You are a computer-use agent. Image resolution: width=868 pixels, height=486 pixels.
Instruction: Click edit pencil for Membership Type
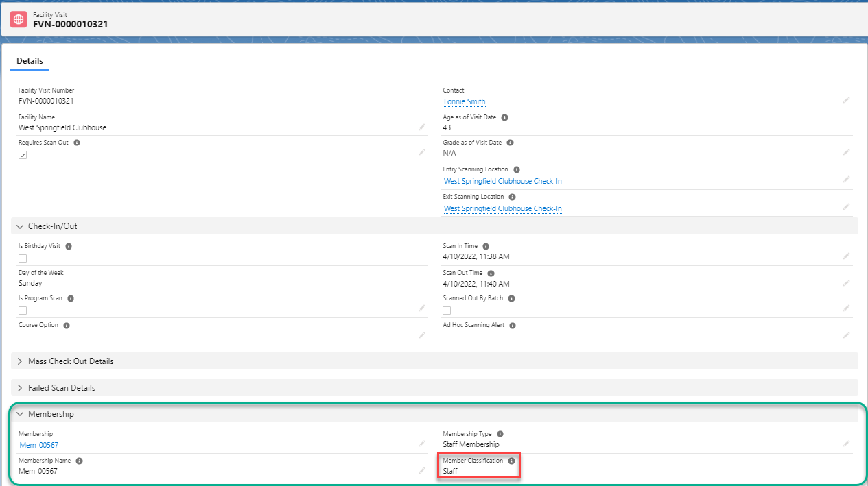pos(846,444)
